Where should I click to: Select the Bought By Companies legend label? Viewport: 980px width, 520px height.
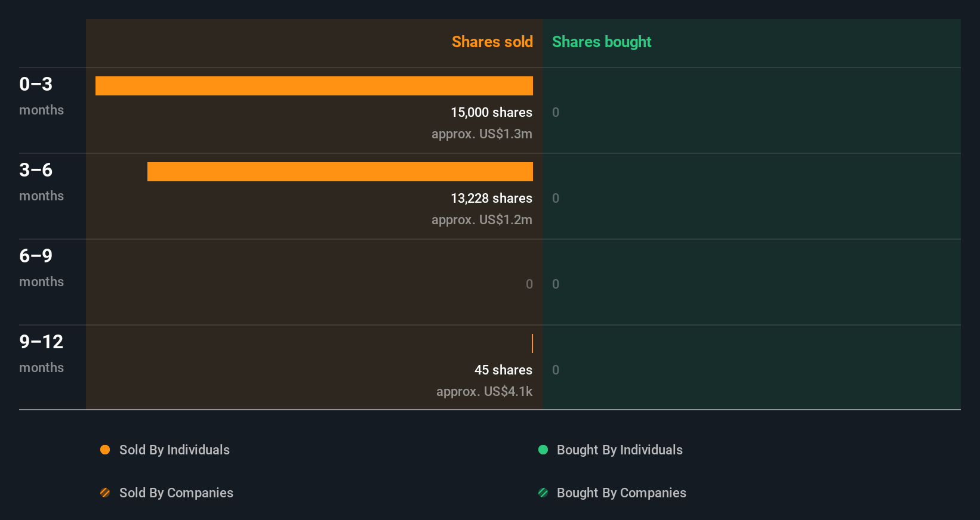coord(621,493)
